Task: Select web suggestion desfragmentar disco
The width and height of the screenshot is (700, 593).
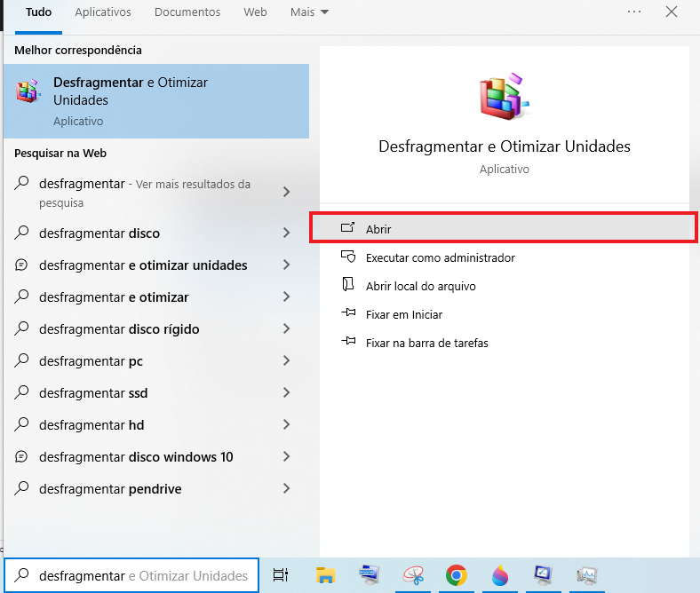Action: coord(99,233)
